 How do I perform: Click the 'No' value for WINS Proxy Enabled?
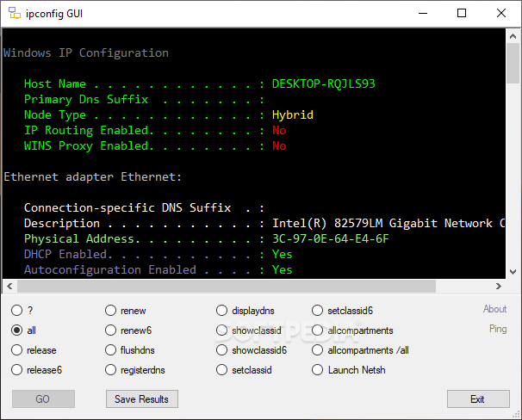coord(279,146)
